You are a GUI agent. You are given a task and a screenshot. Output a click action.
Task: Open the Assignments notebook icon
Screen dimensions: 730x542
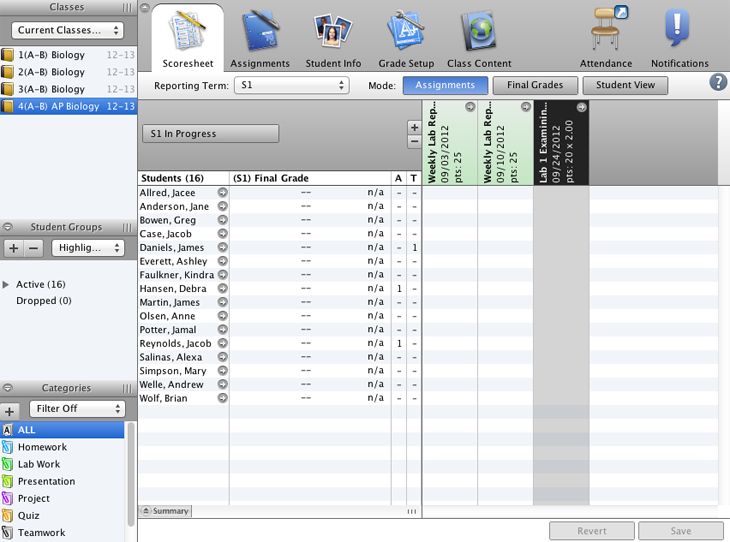point(260,32)
